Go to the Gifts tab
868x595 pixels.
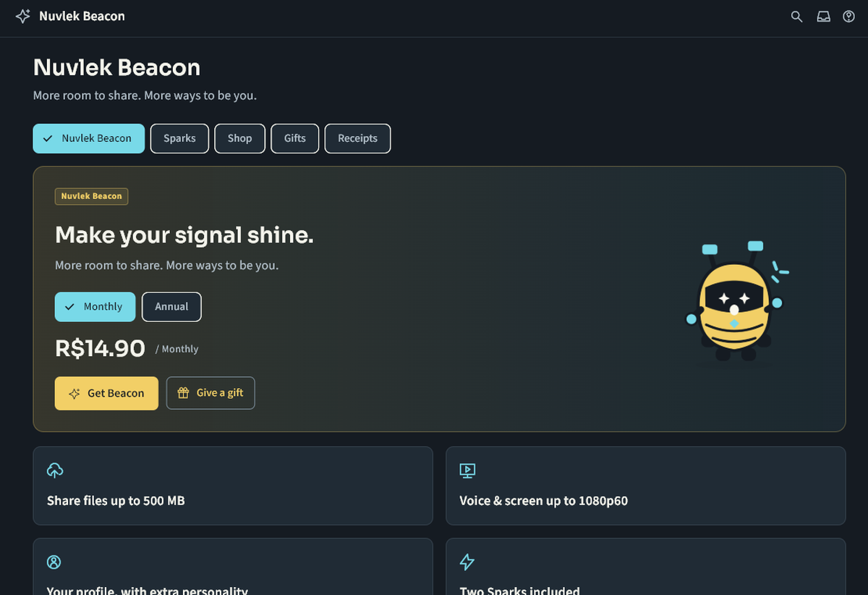click(x=295, y=138)
